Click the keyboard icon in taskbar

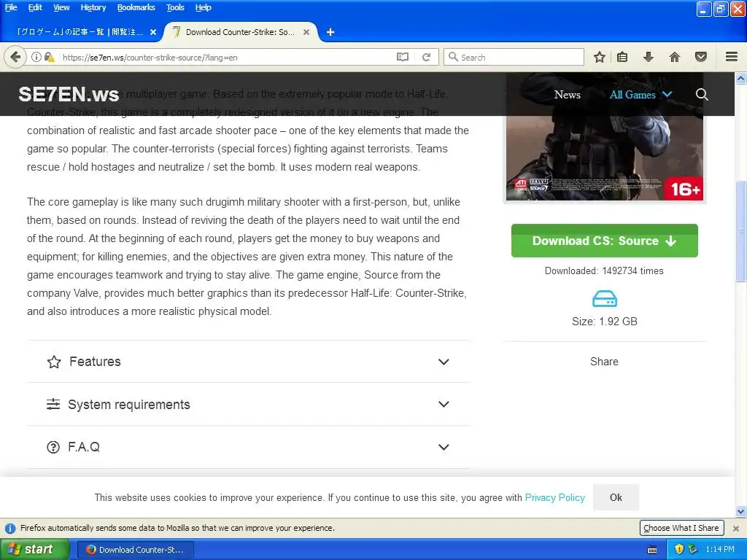point(652,550)
